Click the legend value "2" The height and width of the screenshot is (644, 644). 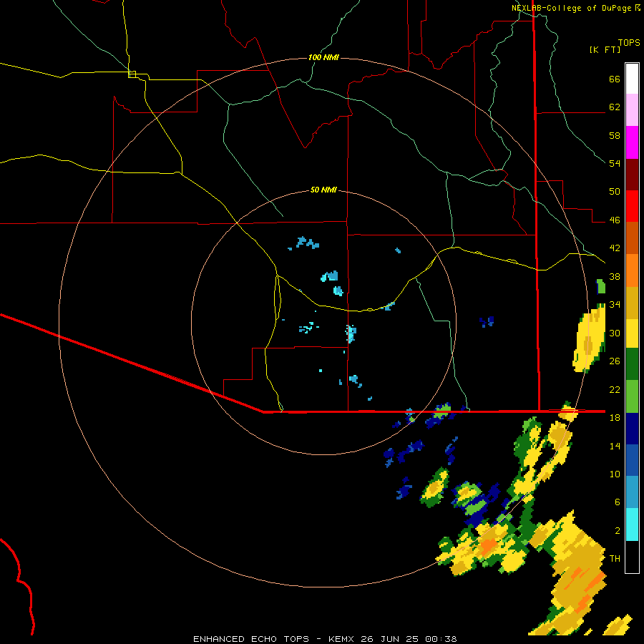[617, 531]
